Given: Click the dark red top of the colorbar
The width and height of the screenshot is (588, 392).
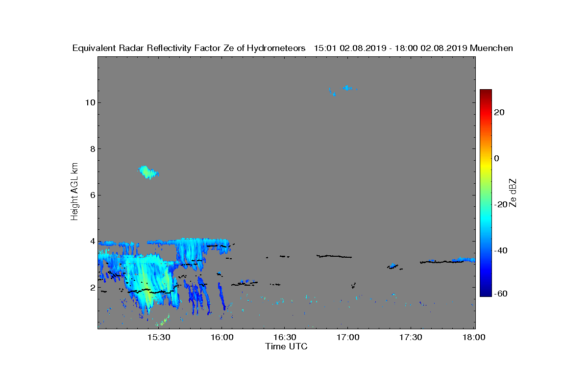Looking at the screenshot, I should (486, 93).
